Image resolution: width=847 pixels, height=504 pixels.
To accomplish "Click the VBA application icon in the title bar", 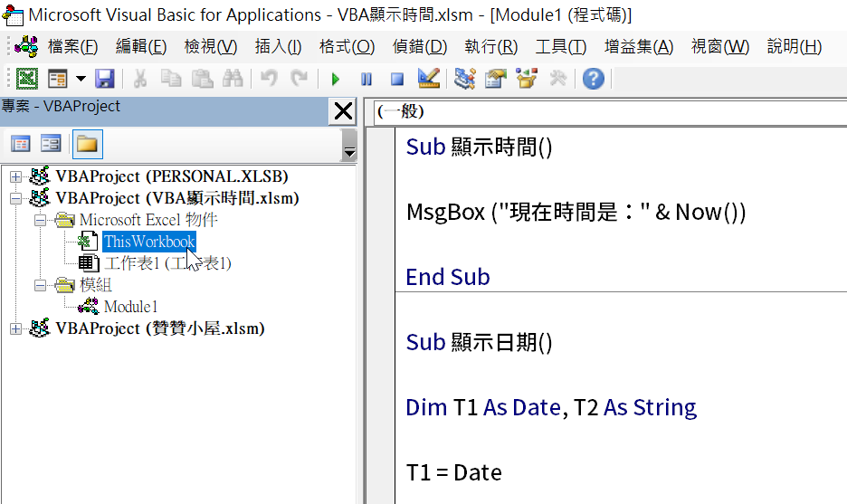I will [13, 14].
